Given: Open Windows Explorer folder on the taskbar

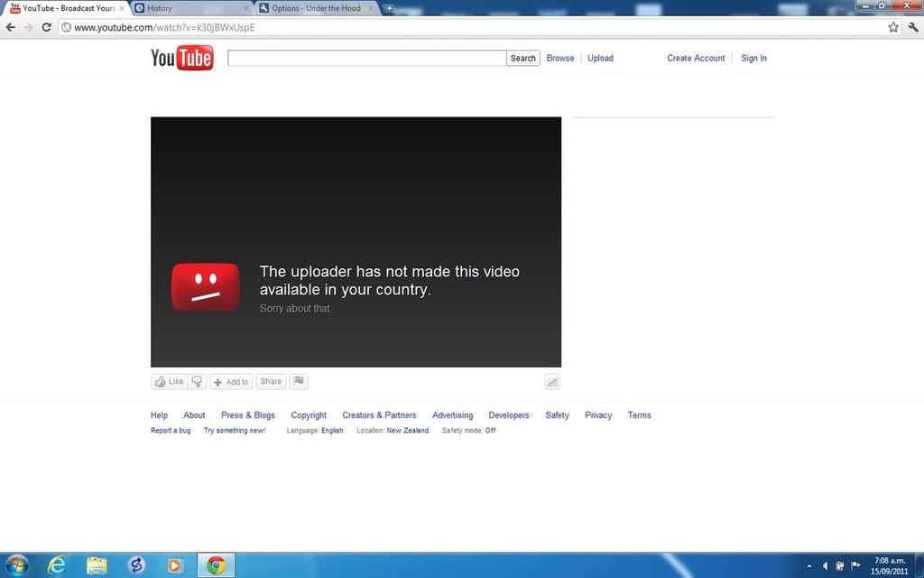Looking at the screenshot, I should pyautogui.click(x=97, y=565).
